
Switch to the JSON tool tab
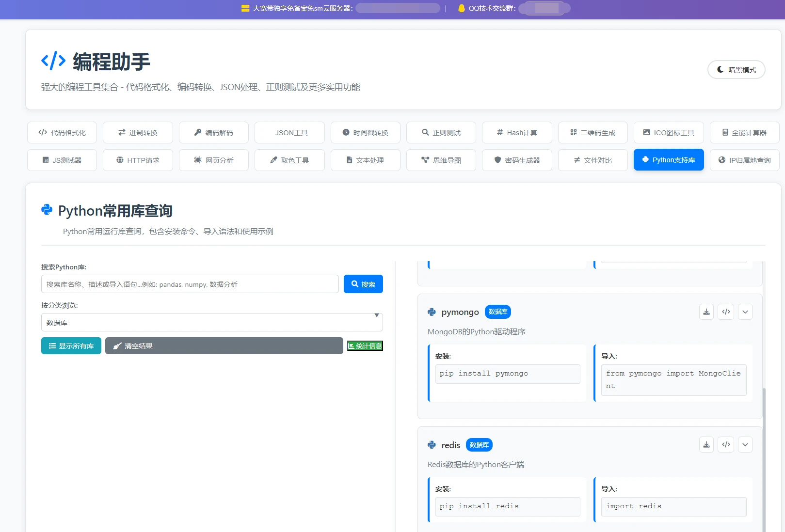(x=289, y=133)
